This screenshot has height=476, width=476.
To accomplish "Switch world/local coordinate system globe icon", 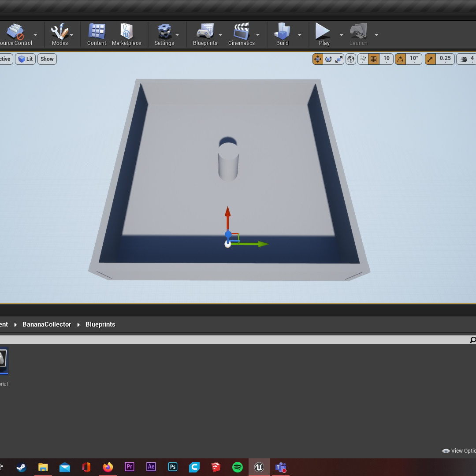I will (x=351, y=59).
